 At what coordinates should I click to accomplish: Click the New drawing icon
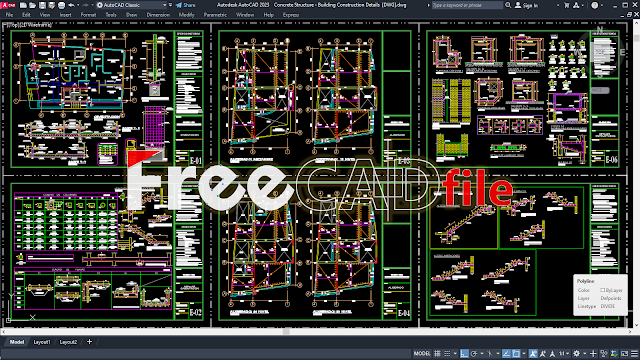(23, 5)
